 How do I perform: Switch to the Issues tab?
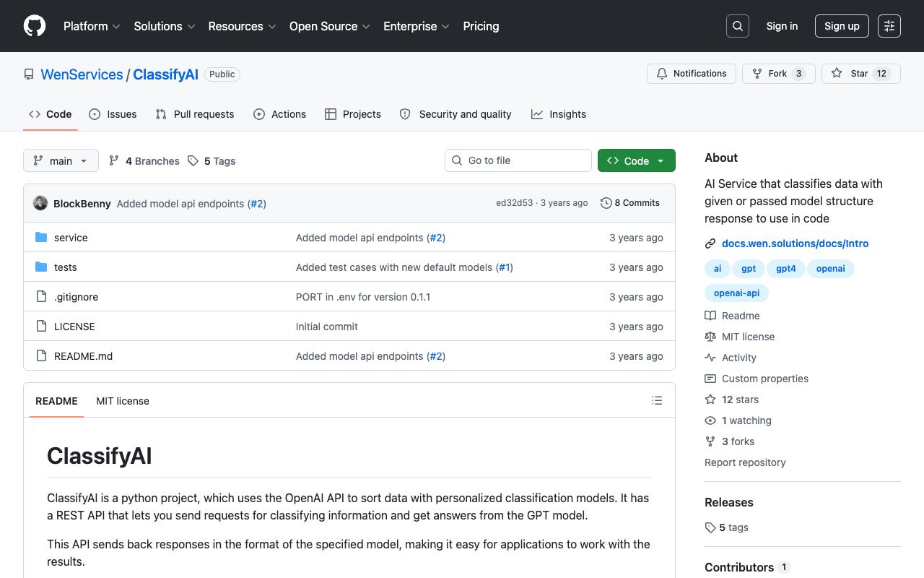click(x=113, y=114)
